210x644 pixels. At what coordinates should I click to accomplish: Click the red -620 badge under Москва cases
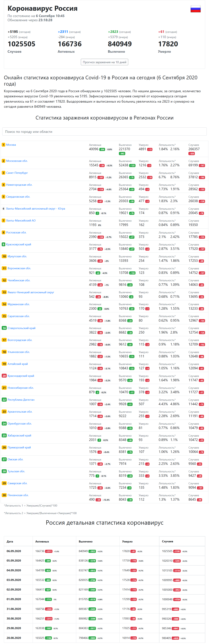192,153
